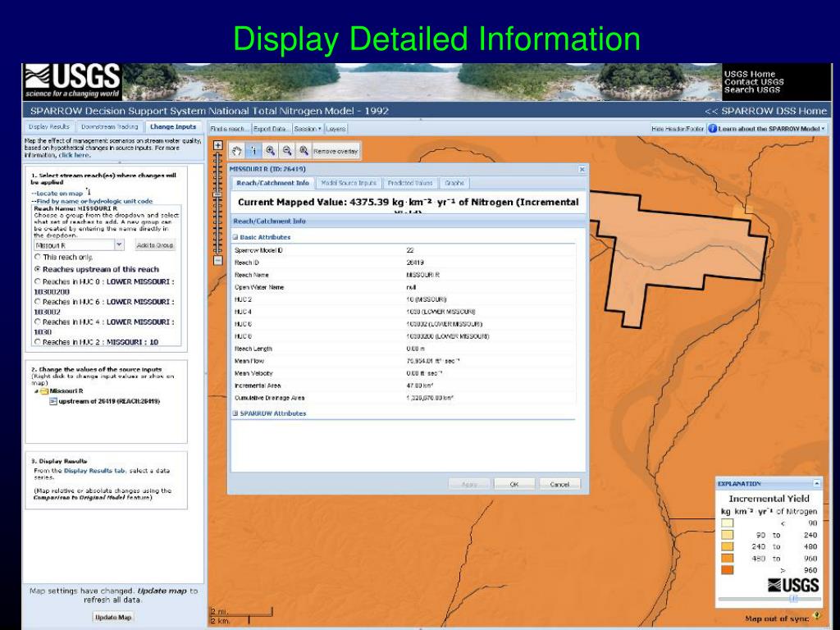Open the Predicted Values tab
Viewport: 840px width, 630px height.
(410, 183)
